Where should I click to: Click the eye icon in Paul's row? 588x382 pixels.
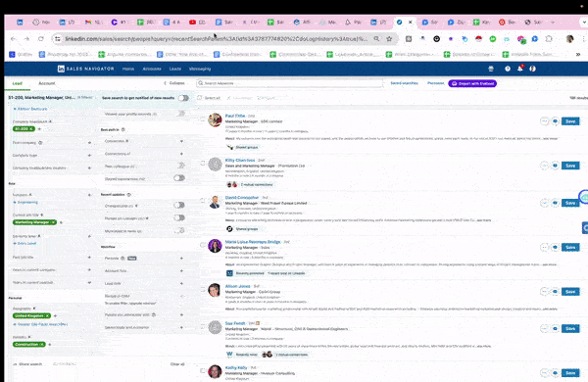556,121
